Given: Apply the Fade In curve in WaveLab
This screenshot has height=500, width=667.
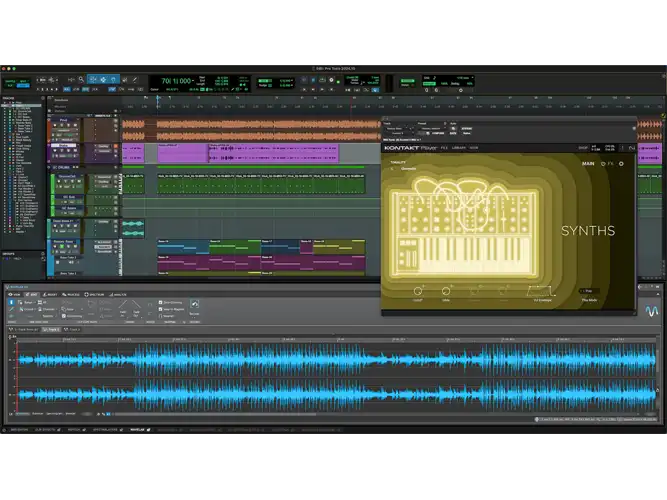Looking at the screenshot, I should 123,304.
